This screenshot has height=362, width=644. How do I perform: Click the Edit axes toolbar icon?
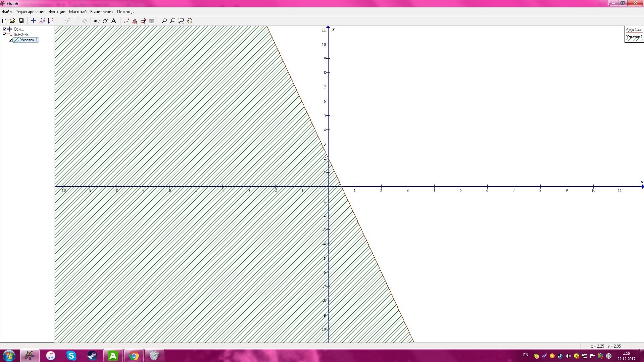point(34,21)
